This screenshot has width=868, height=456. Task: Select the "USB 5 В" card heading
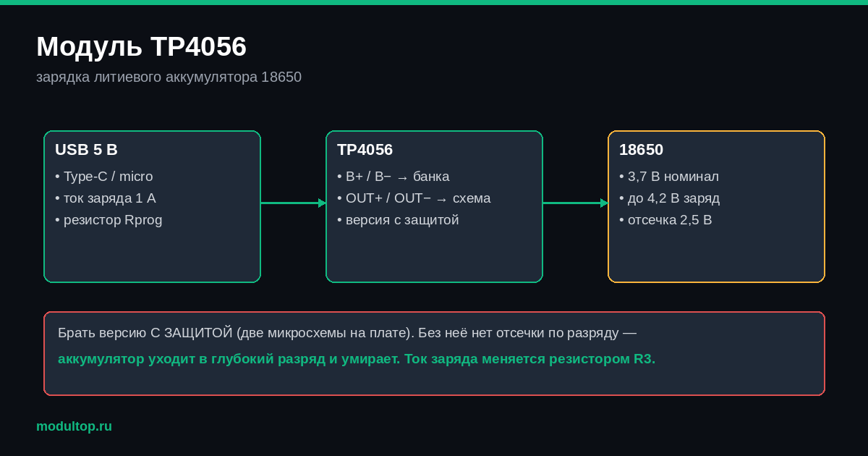(86, 150)
